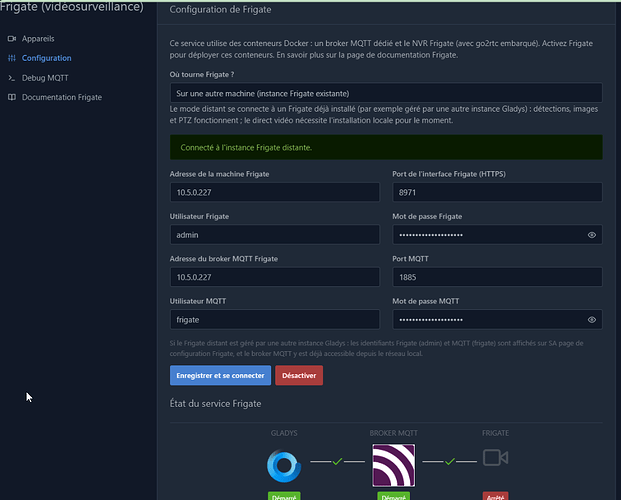Click the 'FRIGATE' column label
This screenshot has width=621, height=500.
coord(495,433)
